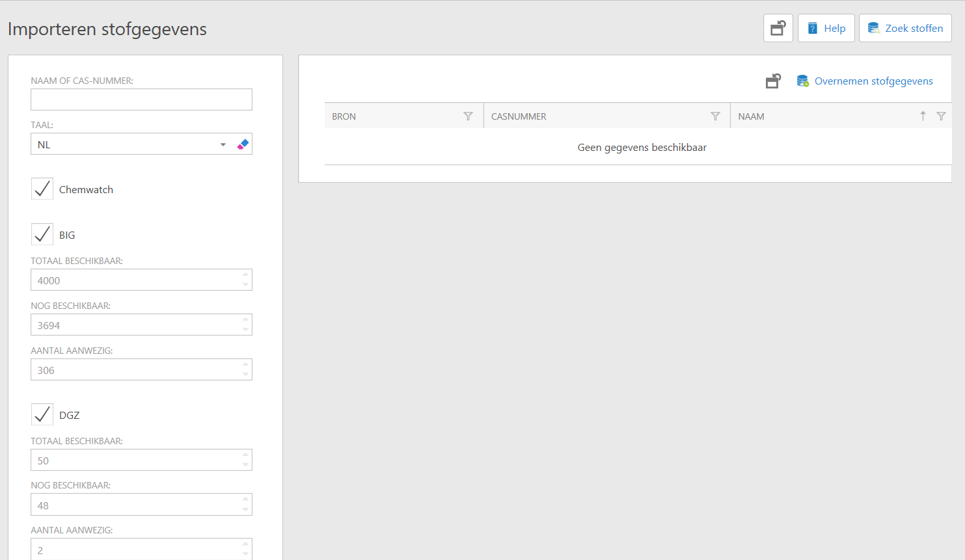Viewport: 965px width, 560px height.
Task: Sort by BRON column header
Action: [x=344, y=116]
